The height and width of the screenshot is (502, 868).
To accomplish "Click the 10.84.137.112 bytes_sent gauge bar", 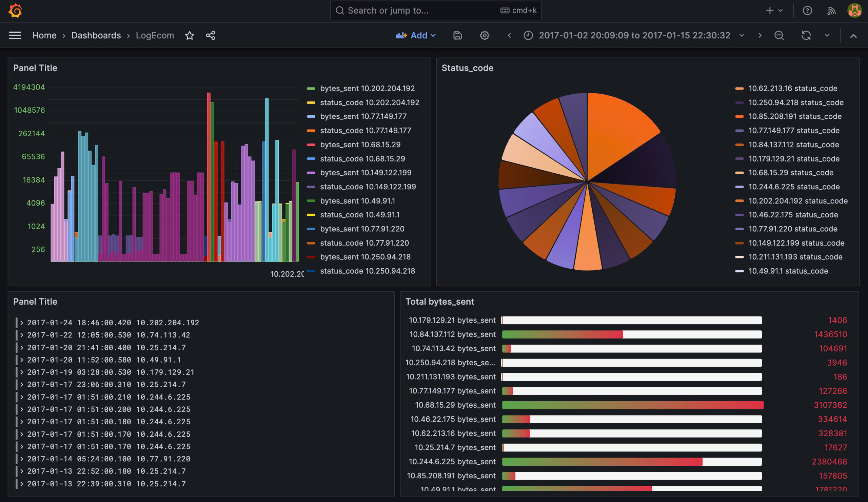I will pos(632,334).
